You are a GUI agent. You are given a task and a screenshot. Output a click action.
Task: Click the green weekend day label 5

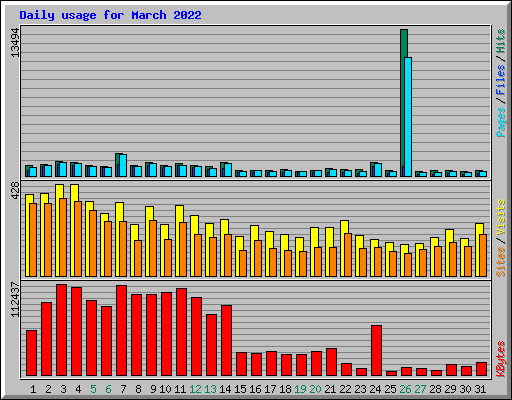click(x=93, y=389)
